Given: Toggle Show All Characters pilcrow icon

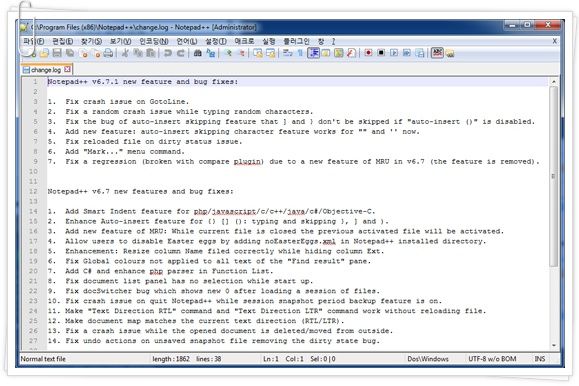Looking at the screenshot, I should click(x=300, y=53).
